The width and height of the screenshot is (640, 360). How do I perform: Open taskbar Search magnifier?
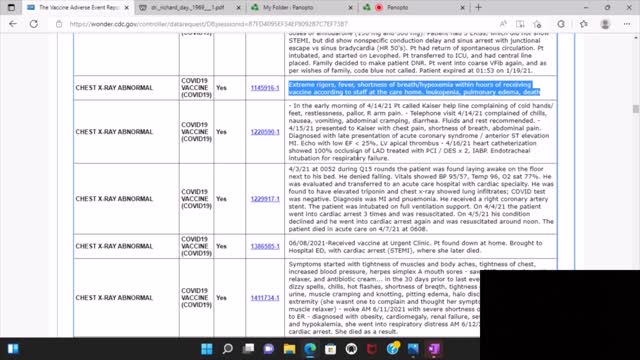228,349
